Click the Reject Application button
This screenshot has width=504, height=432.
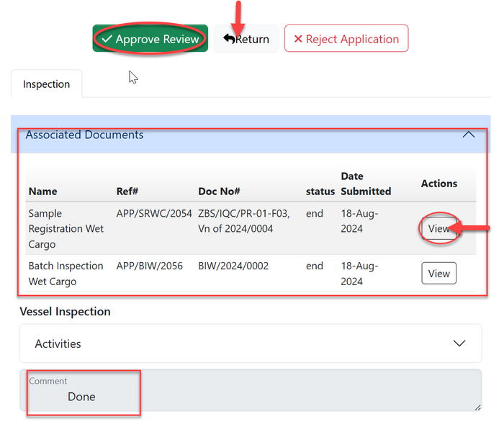tap(346, 39)
